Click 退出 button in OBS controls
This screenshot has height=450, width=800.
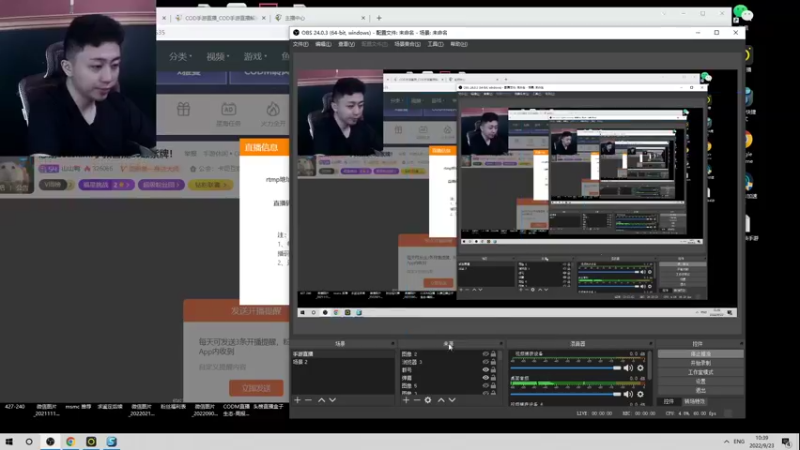tap(700, 390)
